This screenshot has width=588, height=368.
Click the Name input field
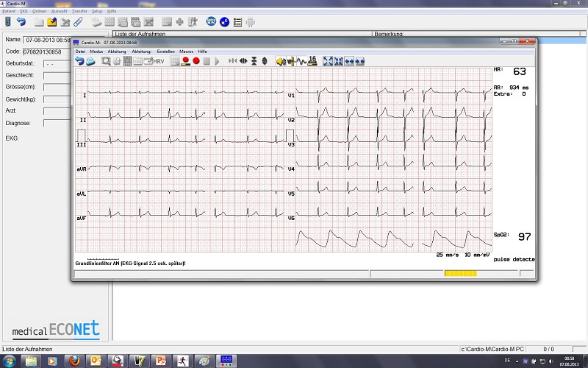[x=47, y=39]
